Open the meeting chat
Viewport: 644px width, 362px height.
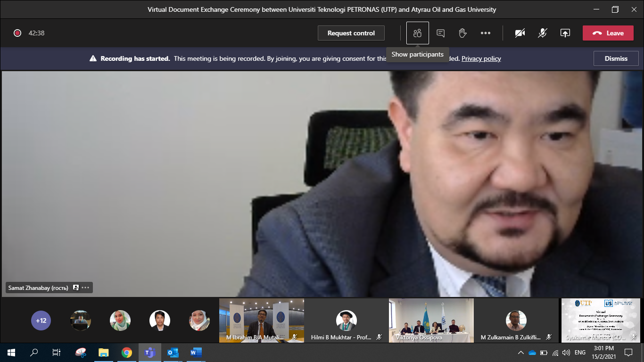440,33
